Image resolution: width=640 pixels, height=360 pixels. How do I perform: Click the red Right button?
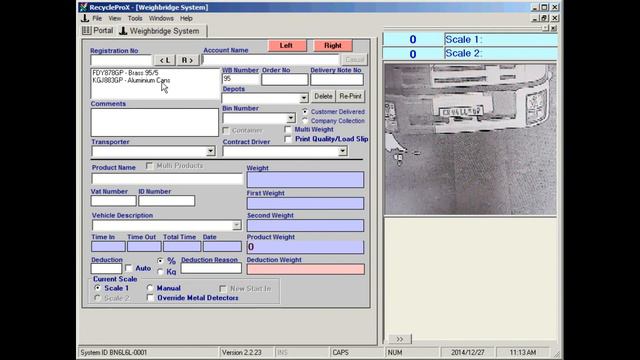[x=333, y=45]
